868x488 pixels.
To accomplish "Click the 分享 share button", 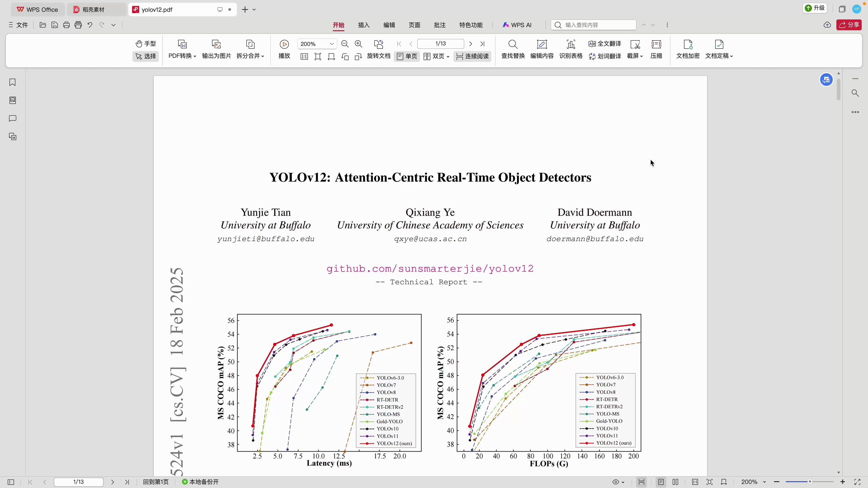I will click(x=849, y=25).
